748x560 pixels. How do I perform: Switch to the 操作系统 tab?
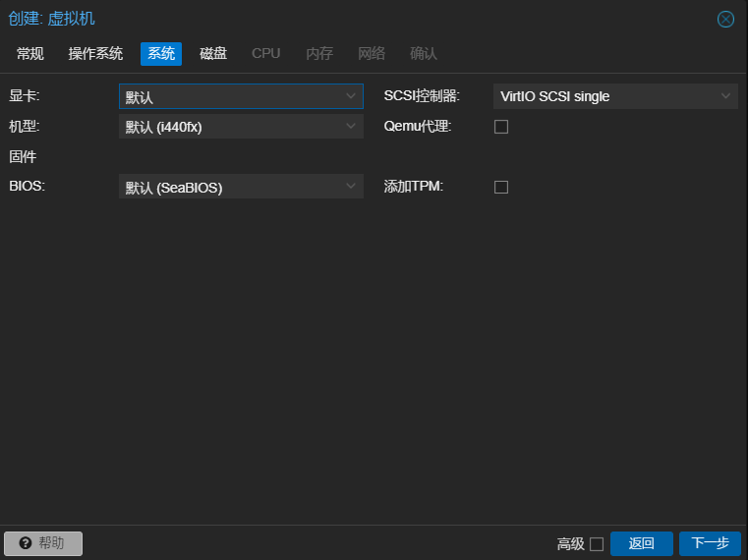pyautogui.click(x=95, y=53)
